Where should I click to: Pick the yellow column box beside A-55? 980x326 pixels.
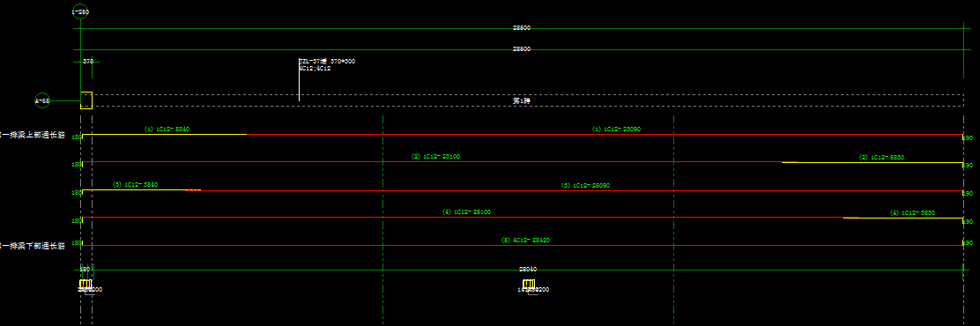click(86, 100)
